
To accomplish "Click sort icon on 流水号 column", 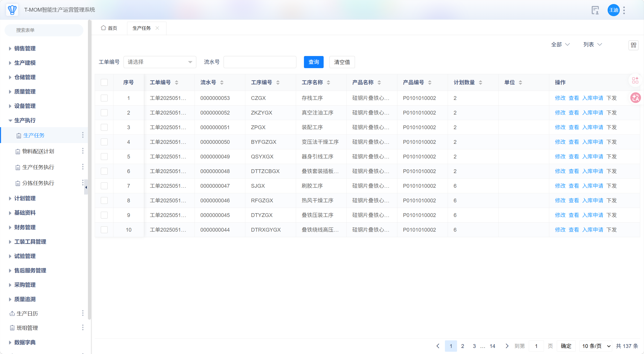I will pos(222,83).
